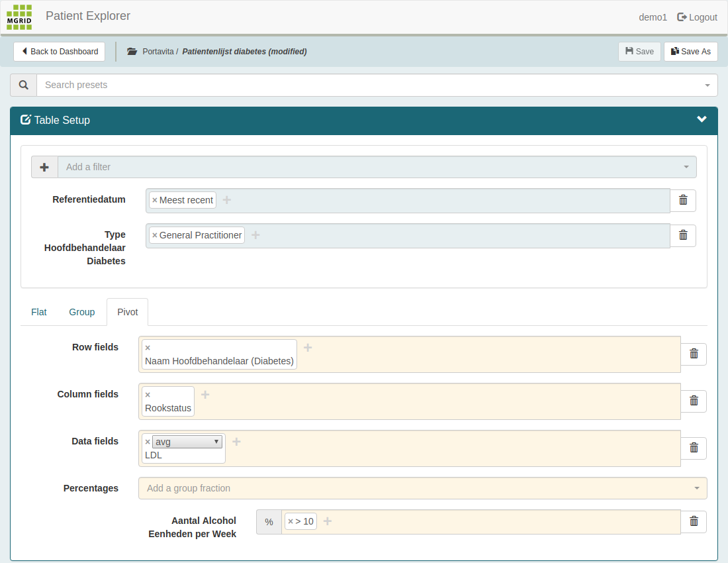Select the Pivot tab
This screenshot has height=563, width=728.
click(x=128, y=312)
